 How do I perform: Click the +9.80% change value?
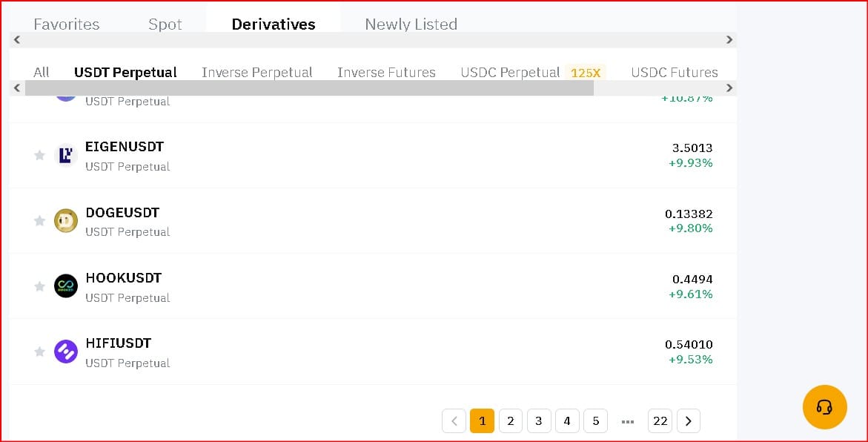click(690, 228)
